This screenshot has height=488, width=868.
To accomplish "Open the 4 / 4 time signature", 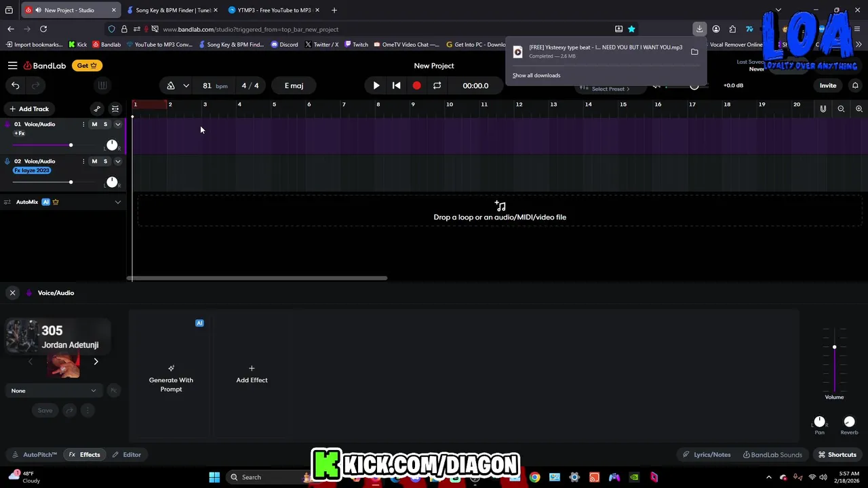I will click(x=250, y=85).
